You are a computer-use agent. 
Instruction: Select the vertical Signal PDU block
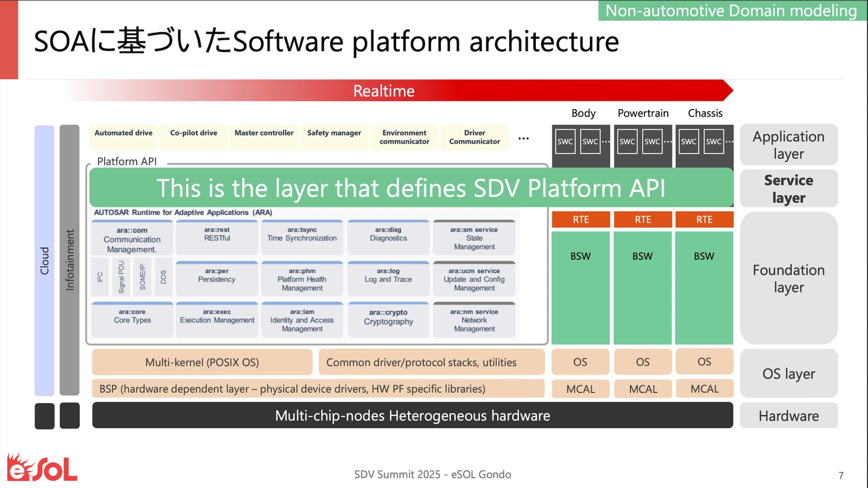121,277
